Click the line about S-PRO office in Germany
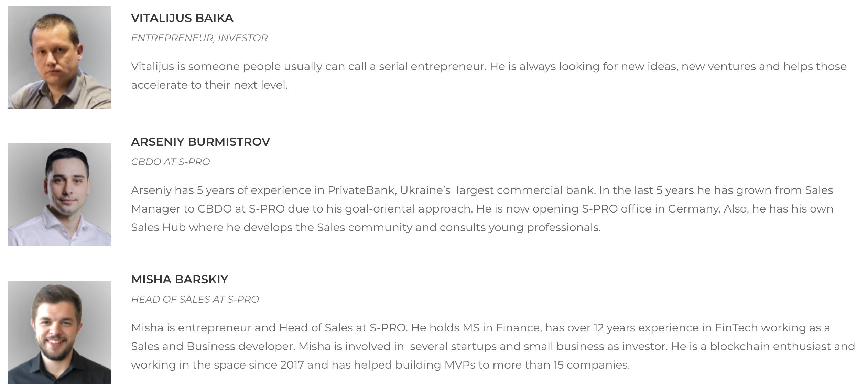 pyautogui.click(x=482, y=209)
